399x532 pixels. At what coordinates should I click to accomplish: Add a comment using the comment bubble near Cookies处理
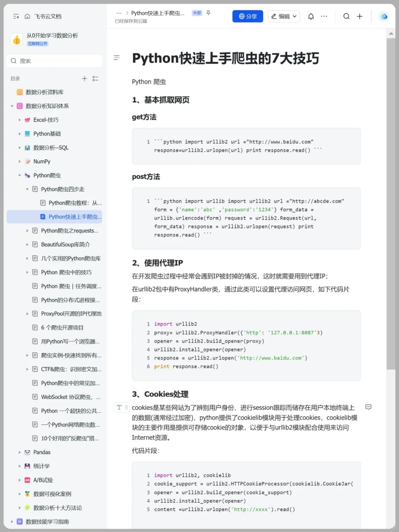tap(368, 407)
